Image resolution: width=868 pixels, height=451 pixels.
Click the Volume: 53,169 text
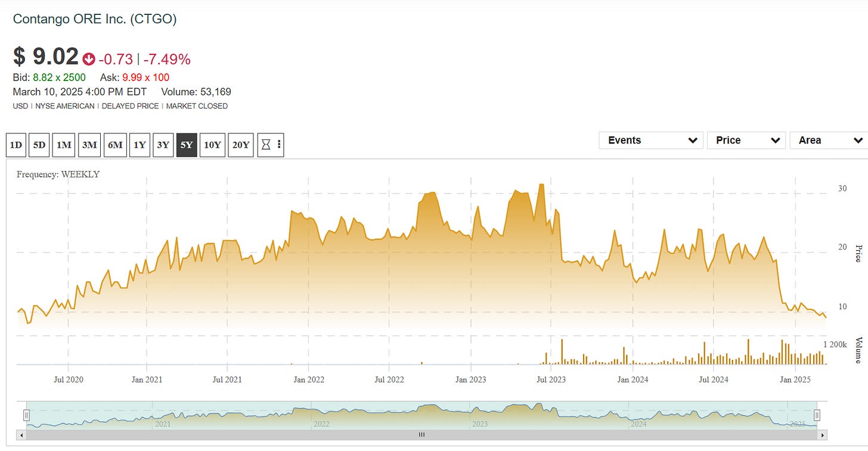(x=196, y=92)
